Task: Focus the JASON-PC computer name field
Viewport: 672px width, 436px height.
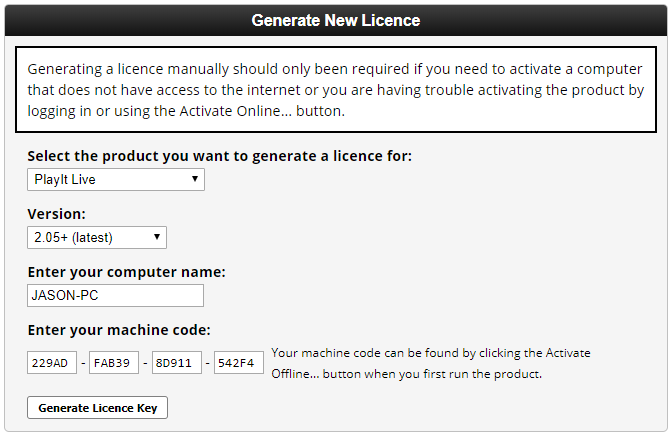Action: pyautogui.click(x=115, y=295)
